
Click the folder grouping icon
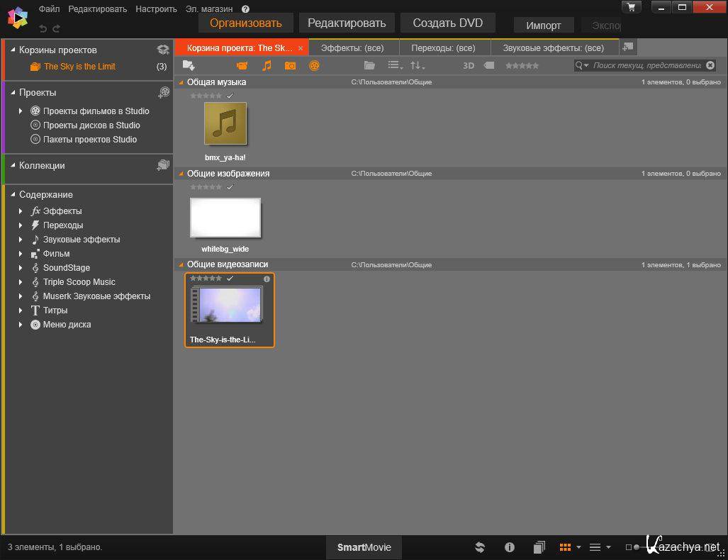[369, 65]
